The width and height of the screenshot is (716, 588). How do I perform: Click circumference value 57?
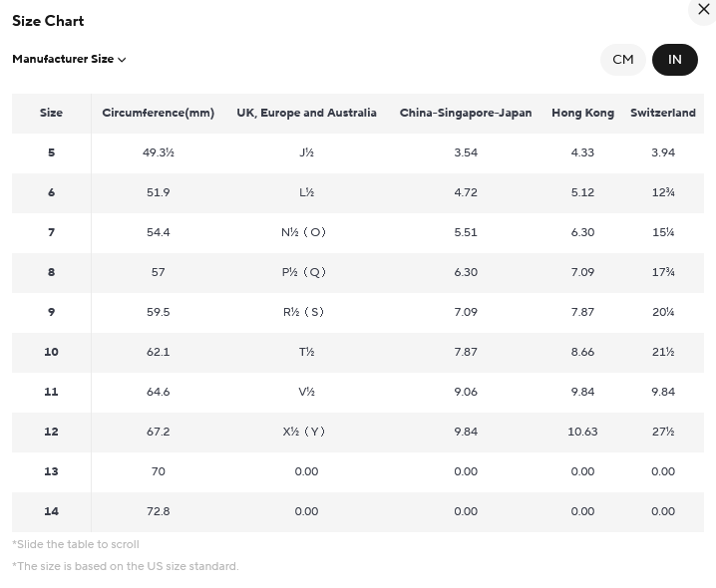pyautogui.click(x=158, y=272)
